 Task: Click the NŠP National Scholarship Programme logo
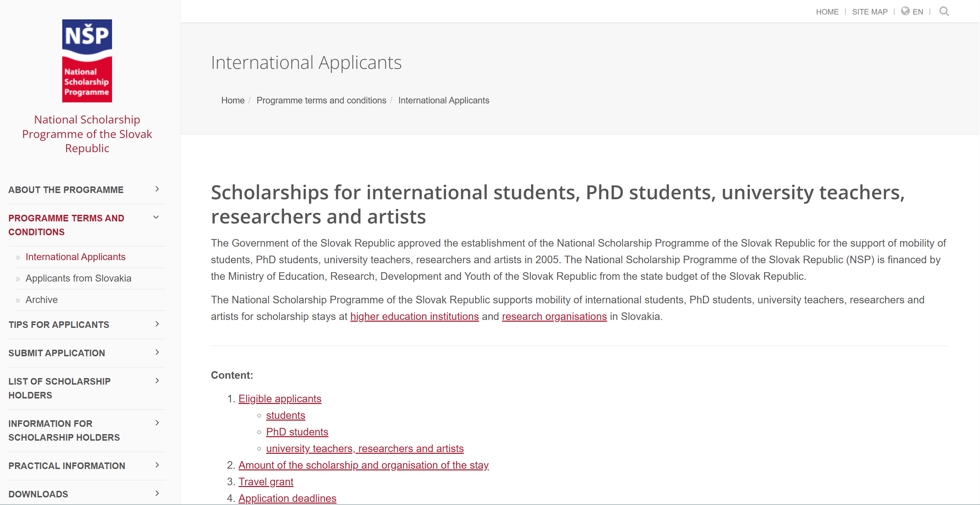pyautogui.click(x=87, y=61)
